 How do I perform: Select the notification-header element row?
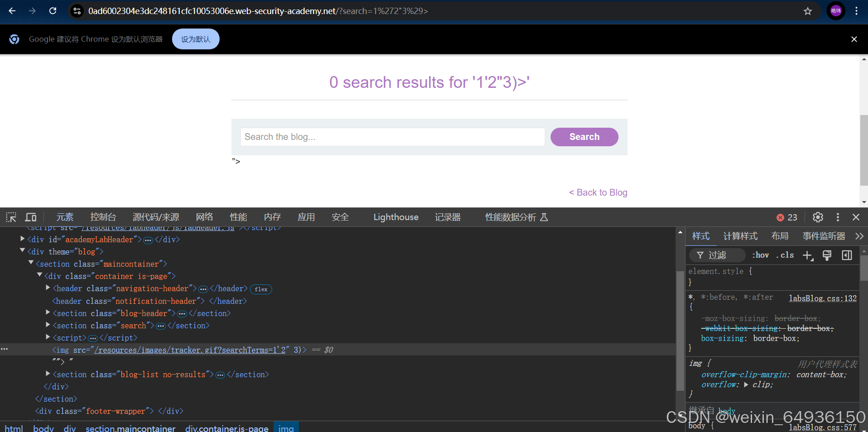pos(149,301)
